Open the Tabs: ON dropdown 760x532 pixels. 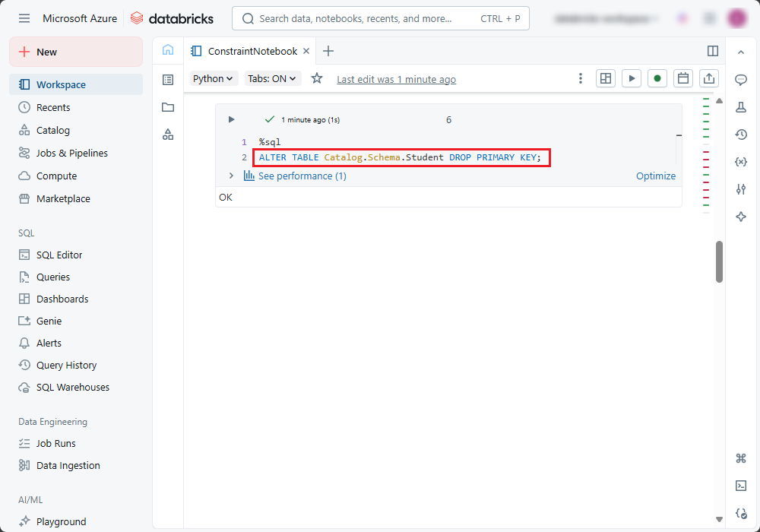pos(272,78)
